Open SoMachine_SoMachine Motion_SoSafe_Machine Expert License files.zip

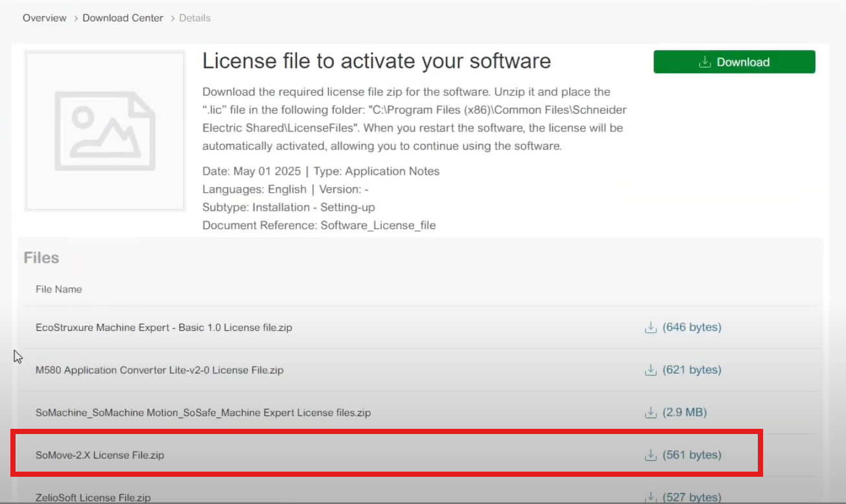click(x=203, y=413)
